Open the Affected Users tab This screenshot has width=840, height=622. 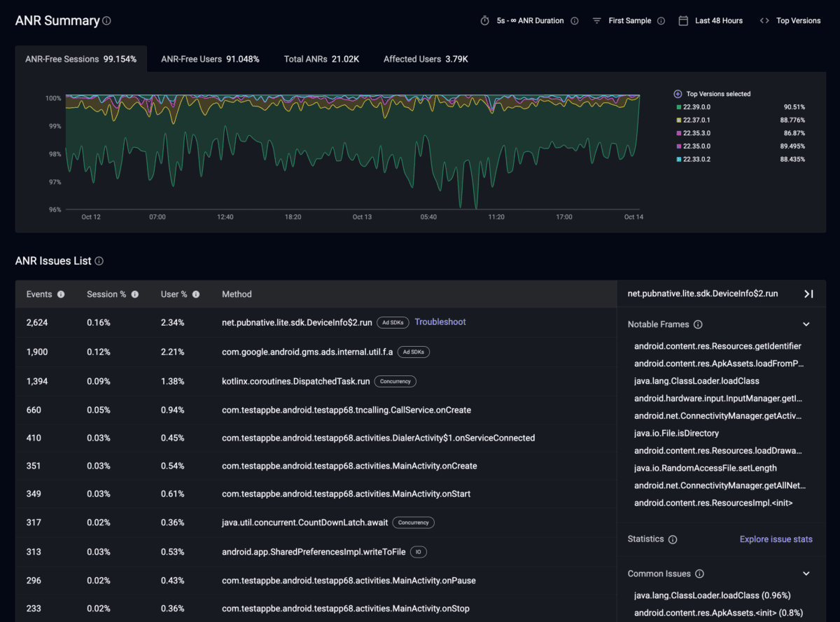tap(426, 60)
